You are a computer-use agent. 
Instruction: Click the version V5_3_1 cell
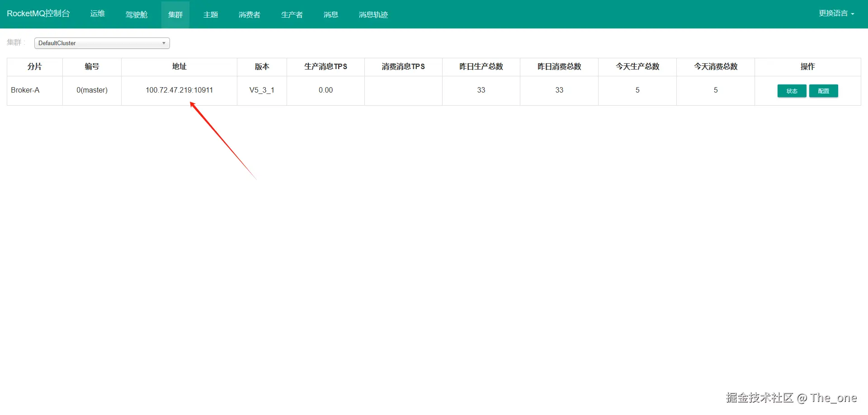pos(262,90)
